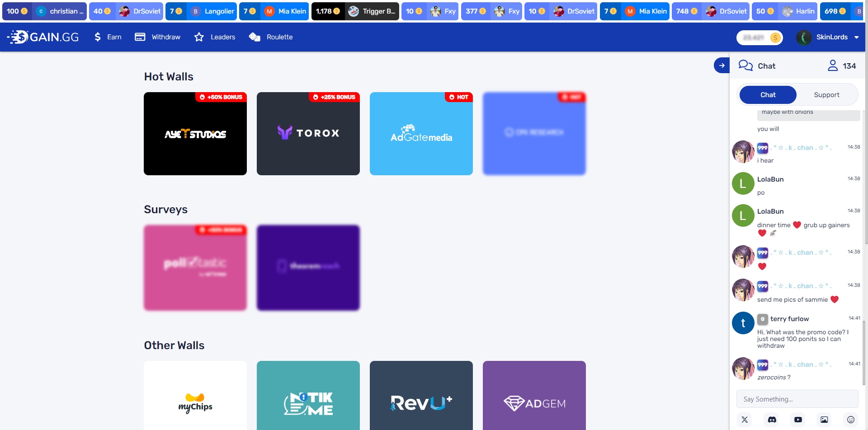
Task: Open the emoji picker in chat
Action: click(850, 420)
